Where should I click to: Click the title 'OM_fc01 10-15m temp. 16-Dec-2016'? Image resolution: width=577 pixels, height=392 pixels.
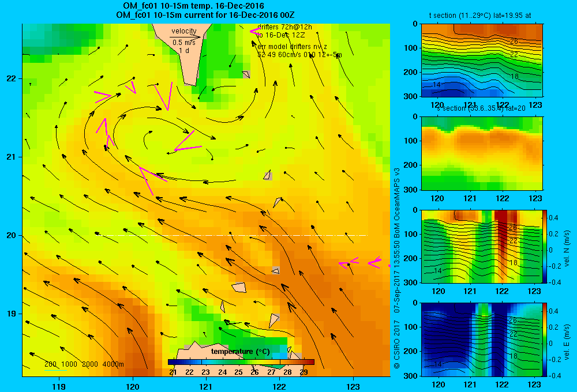click(x=193, y=6)
